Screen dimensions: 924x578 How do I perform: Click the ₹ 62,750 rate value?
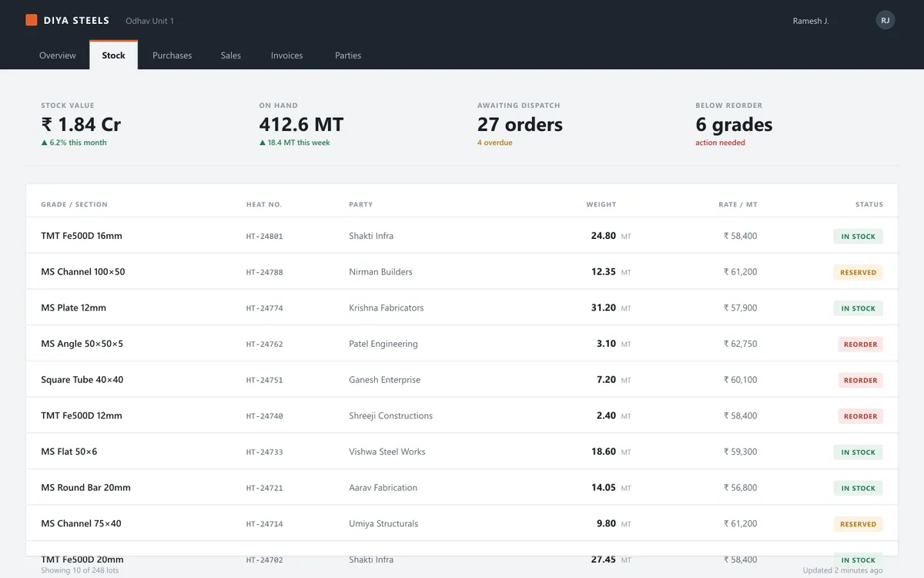tap(740, 344)
